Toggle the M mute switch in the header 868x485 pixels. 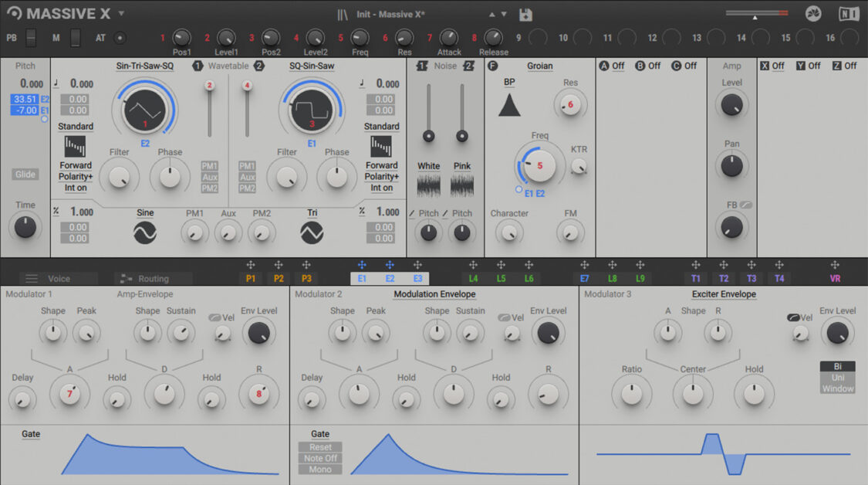pos(74,37)
